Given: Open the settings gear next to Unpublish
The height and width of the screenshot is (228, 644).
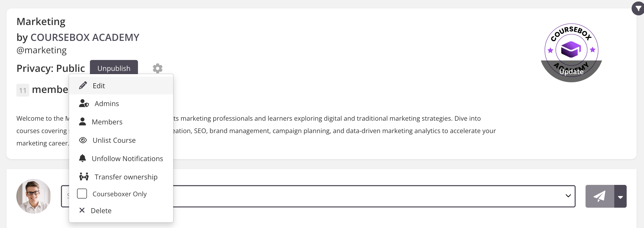Looking at the screenshot, I should click(158, 68).
